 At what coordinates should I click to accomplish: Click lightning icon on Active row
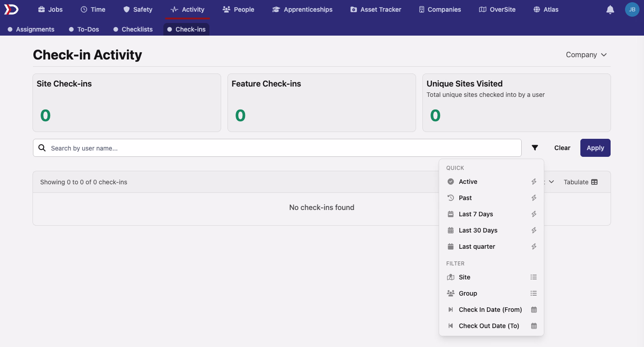[x=534, y=182]
